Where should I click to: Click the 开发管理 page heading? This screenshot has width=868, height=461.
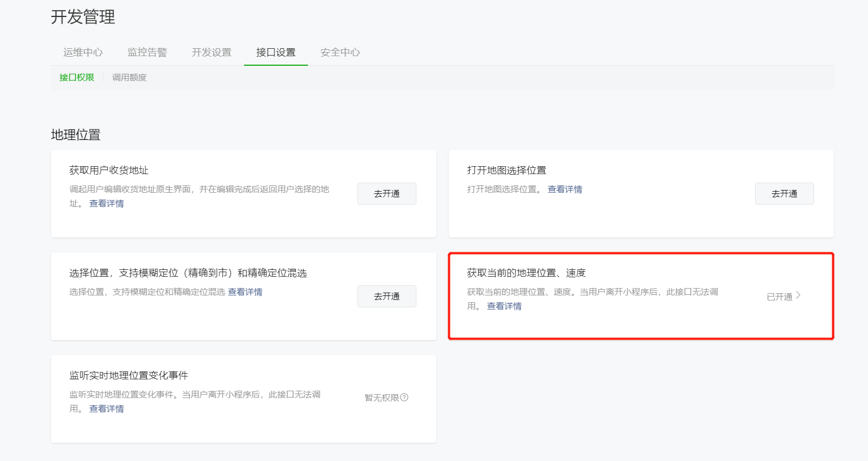[x=83, y=17]
